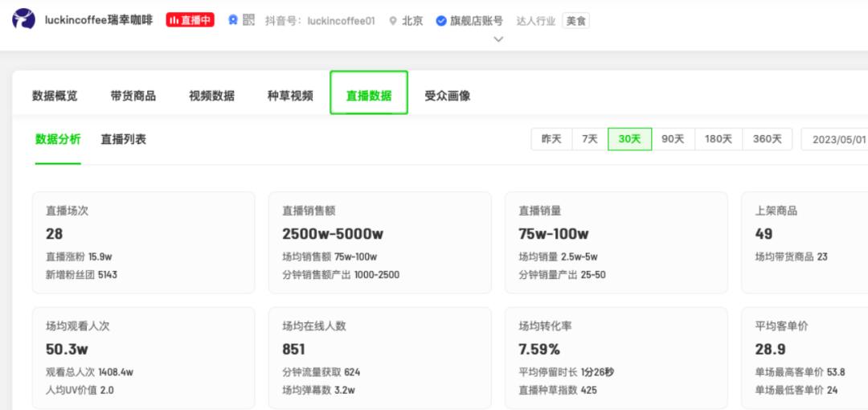
Task: Click the 分钟销量产出 25-50 line
Action: click(x=562, y=274)
